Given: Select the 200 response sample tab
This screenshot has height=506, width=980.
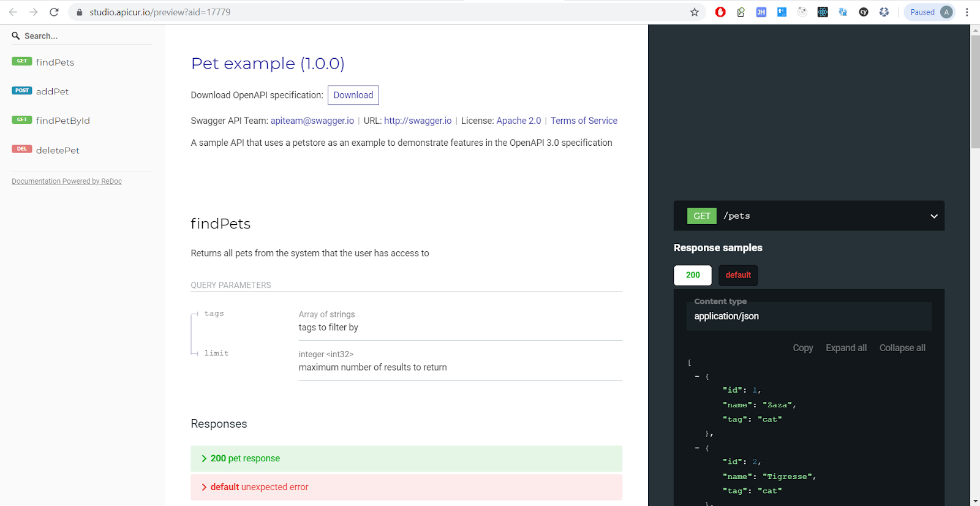Looking at the screenshot, I should pyautogui.click(x=693, y=275).
